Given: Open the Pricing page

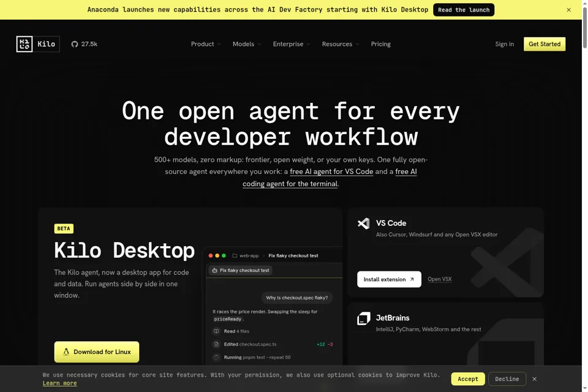Looking at the screenshot, I should point(380,44).
